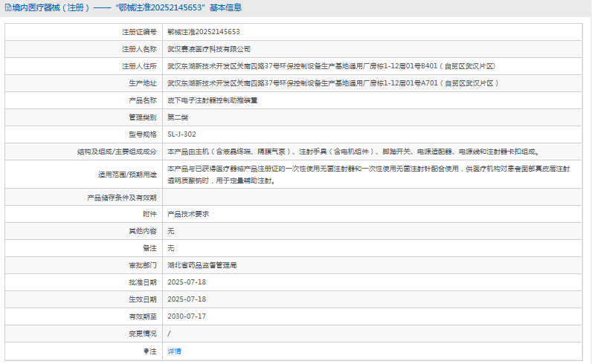
Task: Select approval department 湖北省药品监督管理局
Action: point(202,265)
